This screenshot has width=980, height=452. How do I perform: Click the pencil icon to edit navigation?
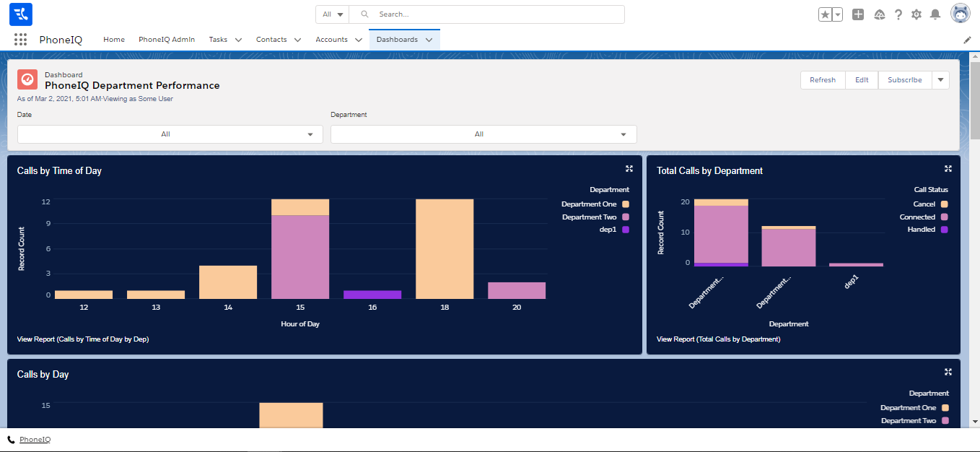point(967,40)
